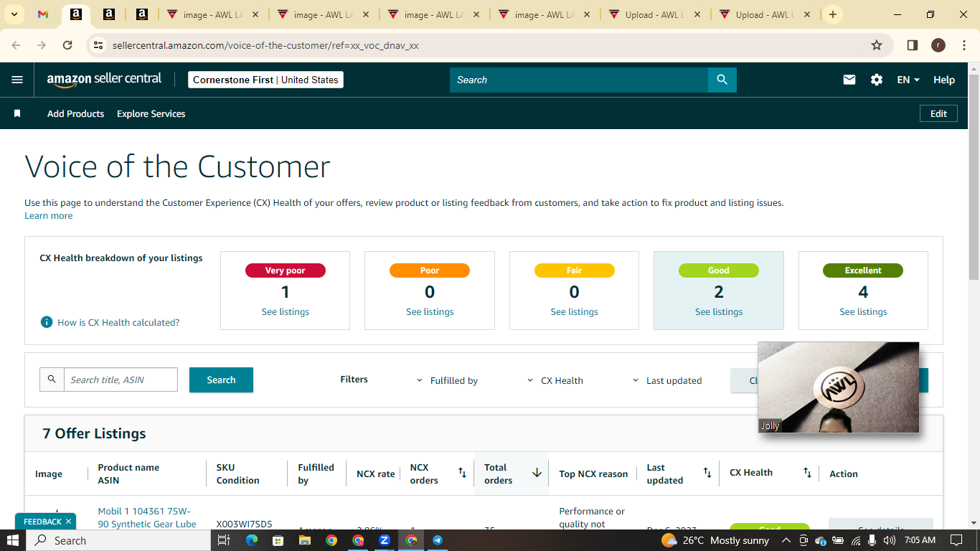The image size is (980, 551).
Task: Toggle the Total orders sort arrow
Action: (537, 473)
